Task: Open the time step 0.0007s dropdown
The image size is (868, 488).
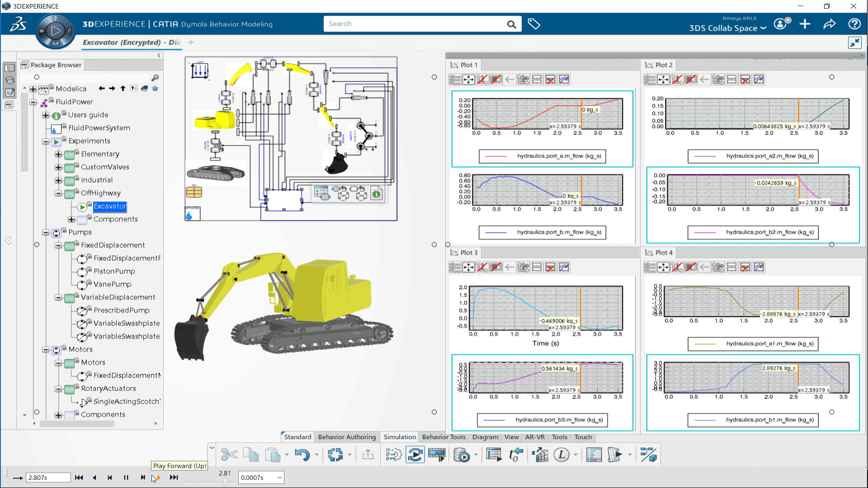Action: click(x=279, y=478)
